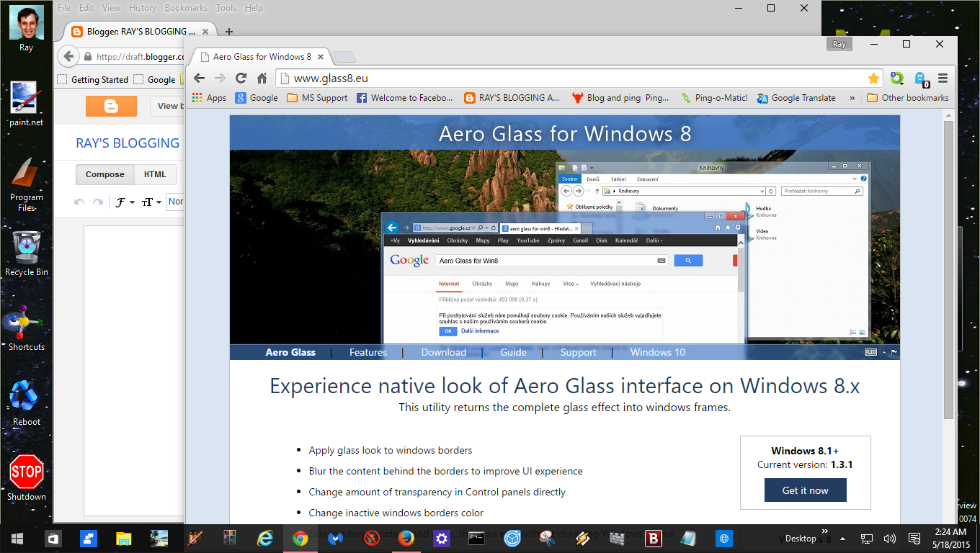Go to the Support nav item
The height and width of the screenshot is (553, 980).
point(579,352)
